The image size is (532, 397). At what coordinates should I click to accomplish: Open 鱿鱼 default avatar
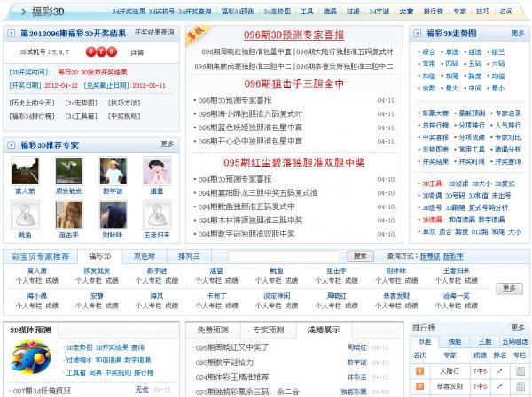tap(25, 215)
